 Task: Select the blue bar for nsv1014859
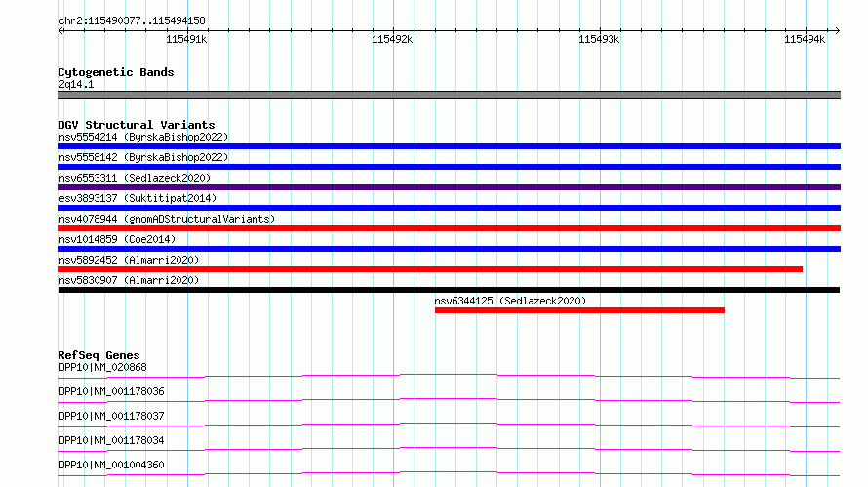(x=449, y=249)
